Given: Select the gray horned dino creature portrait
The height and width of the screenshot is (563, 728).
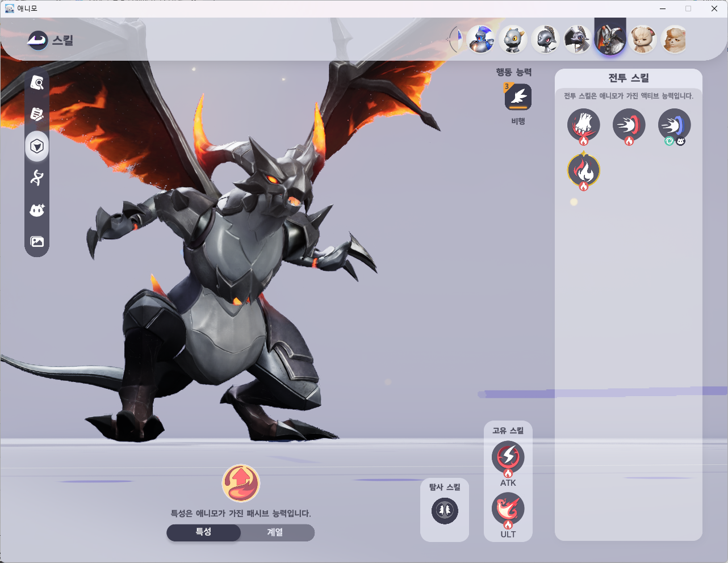Looking at the screenshot, I should [x=513, y=40].
